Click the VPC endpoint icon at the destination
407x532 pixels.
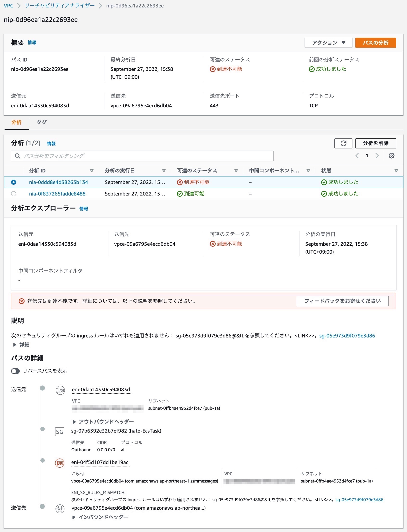(60, 508)
